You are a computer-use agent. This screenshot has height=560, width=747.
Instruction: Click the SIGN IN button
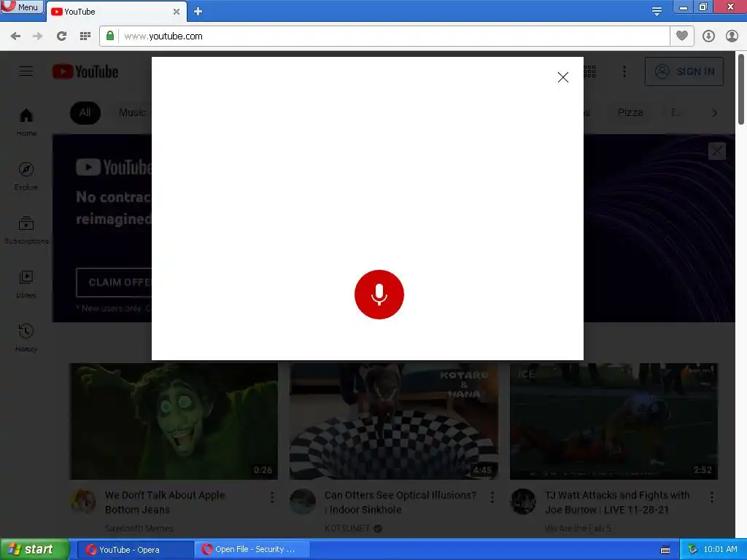[684, 71]
